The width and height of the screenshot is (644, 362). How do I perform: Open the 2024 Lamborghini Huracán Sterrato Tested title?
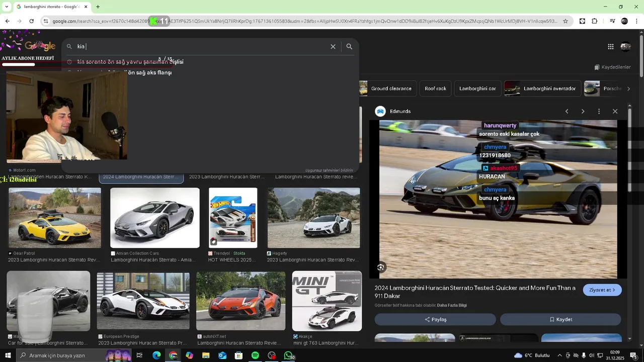click(475, 292)
